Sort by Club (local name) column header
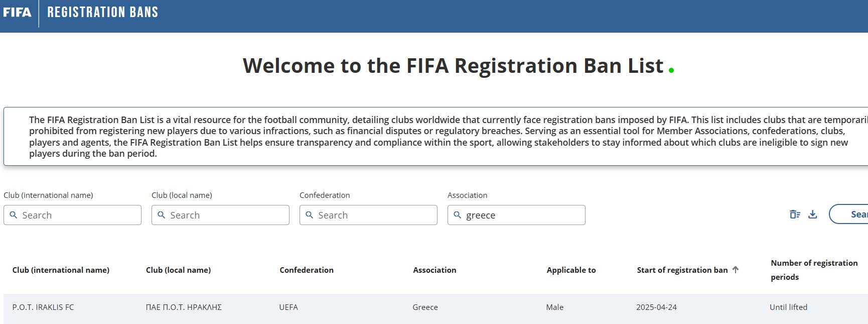The width and height of the screenshot is (868, 324). 178,270
